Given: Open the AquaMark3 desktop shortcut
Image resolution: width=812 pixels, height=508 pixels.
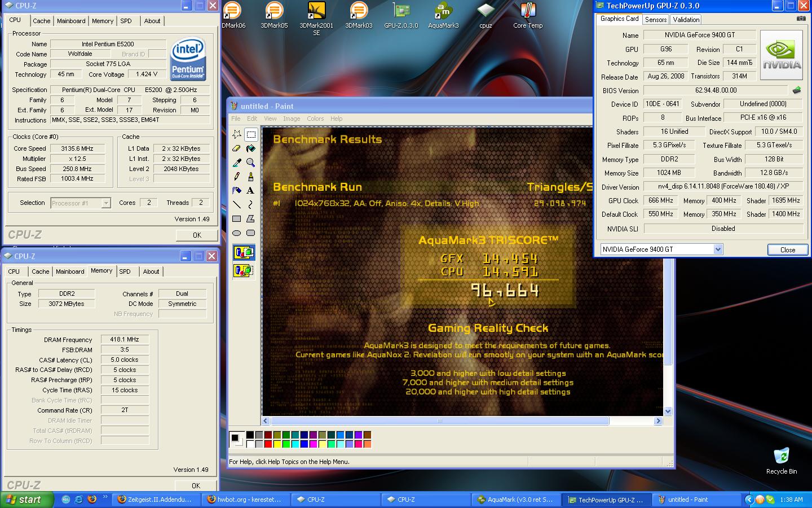Looking at the screenshot, I should (x=443, y=15).
